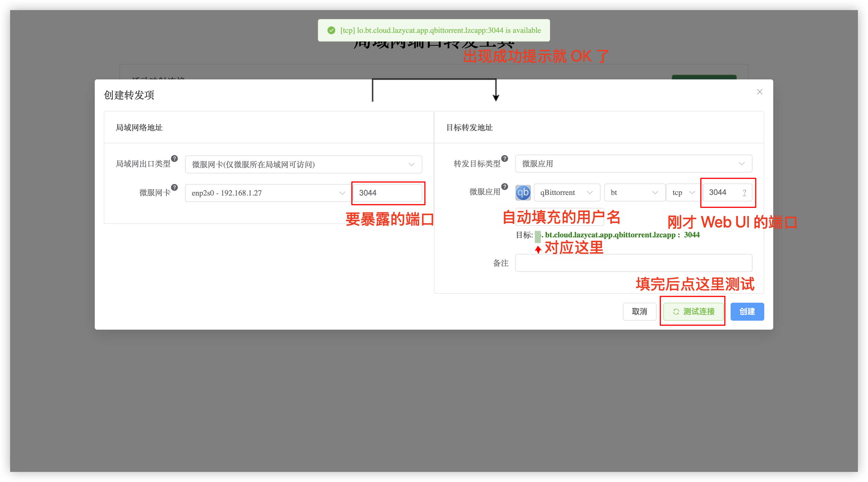Viewport: 868px width, 482px height.
Task: Click help icon next to 微服网卡 label
Action: (174, 187)
